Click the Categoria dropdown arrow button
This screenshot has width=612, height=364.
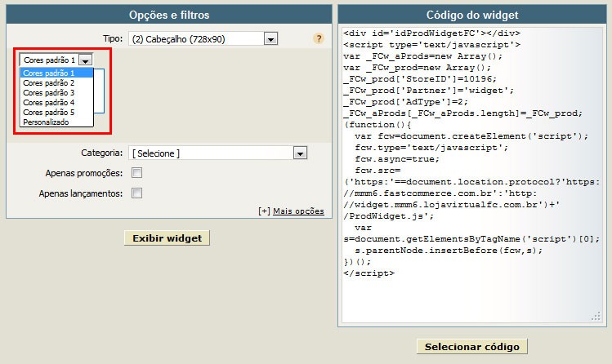tap(300, 153)
